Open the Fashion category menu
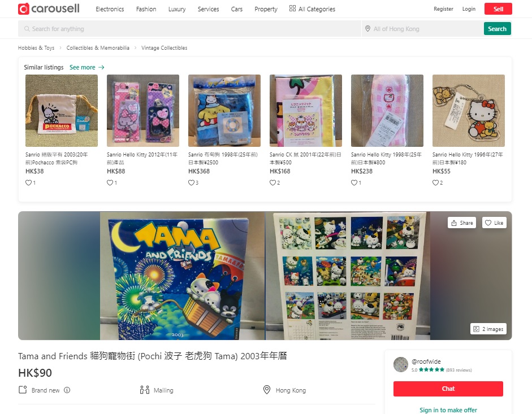This screenshot has height=414, width=532. (x=146, y=9)
